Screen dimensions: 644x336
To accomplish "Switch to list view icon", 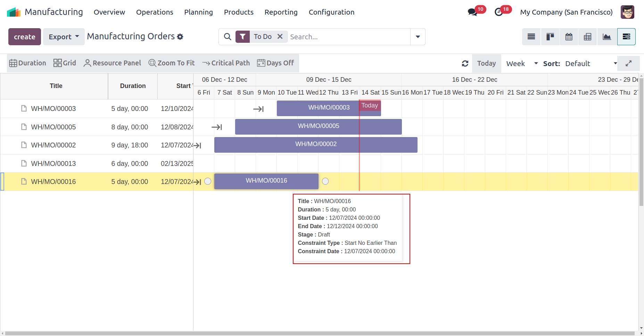I will [531, 37].
